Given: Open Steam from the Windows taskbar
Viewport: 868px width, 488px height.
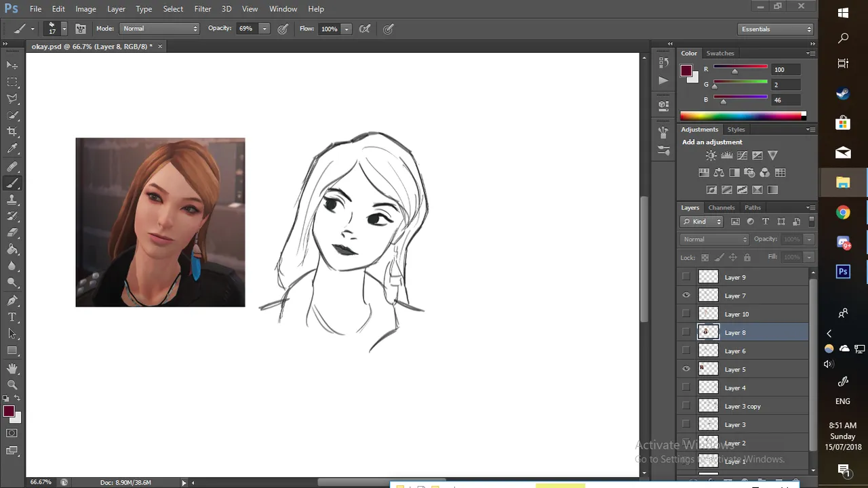Looking at the screenshot, I should click(843, 94).
